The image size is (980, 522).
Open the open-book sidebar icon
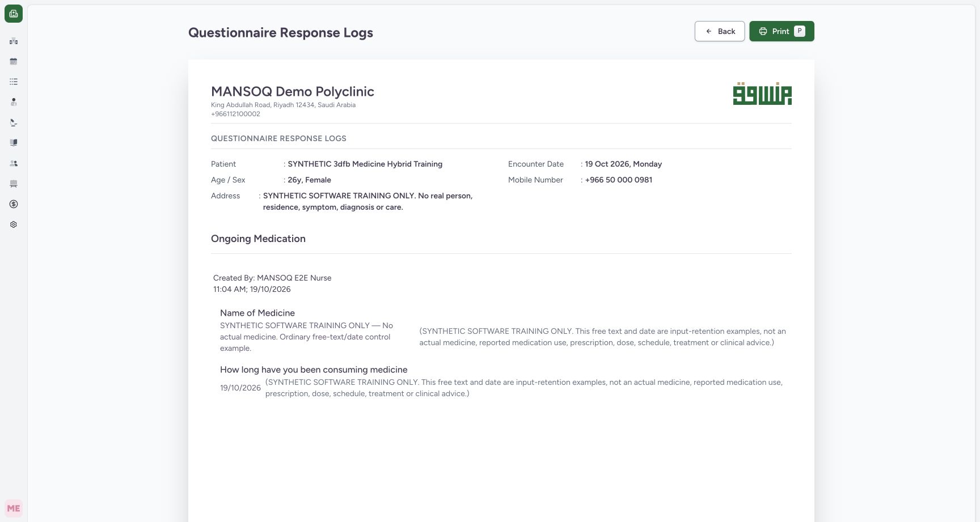tap(14, 143)
